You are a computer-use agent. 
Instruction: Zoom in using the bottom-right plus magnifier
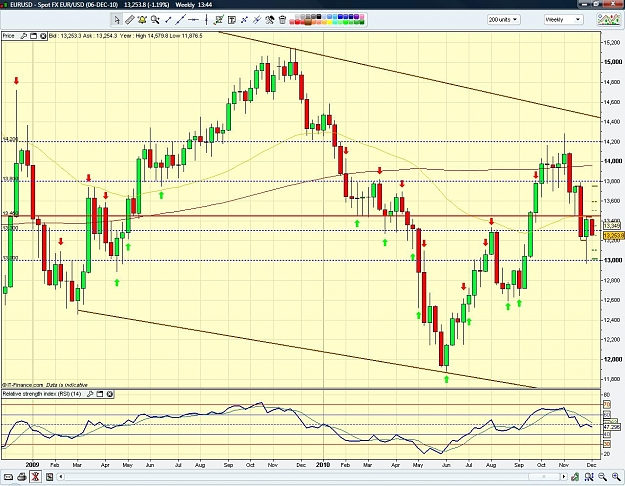coord(616,476)
